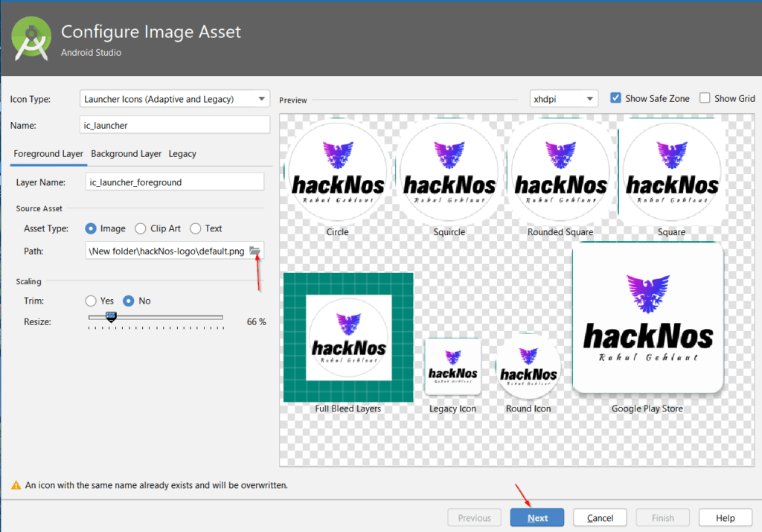Click the disabled Finish button

coord(662,517)
